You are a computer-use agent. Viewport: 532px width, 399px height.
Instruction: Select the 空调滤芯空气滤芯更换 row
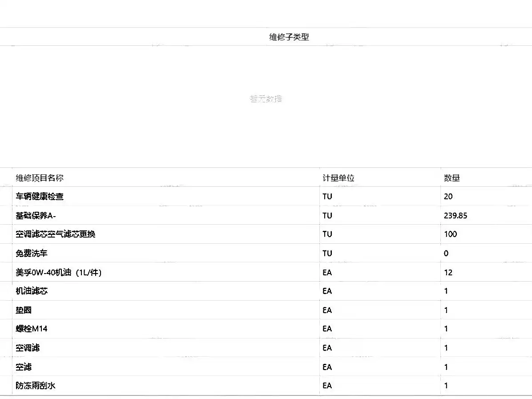266,234
